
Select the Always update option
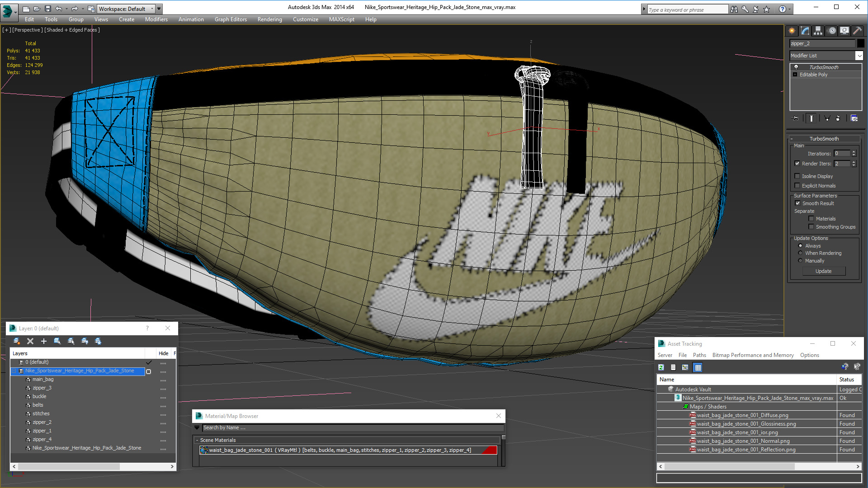coord(800,246)
